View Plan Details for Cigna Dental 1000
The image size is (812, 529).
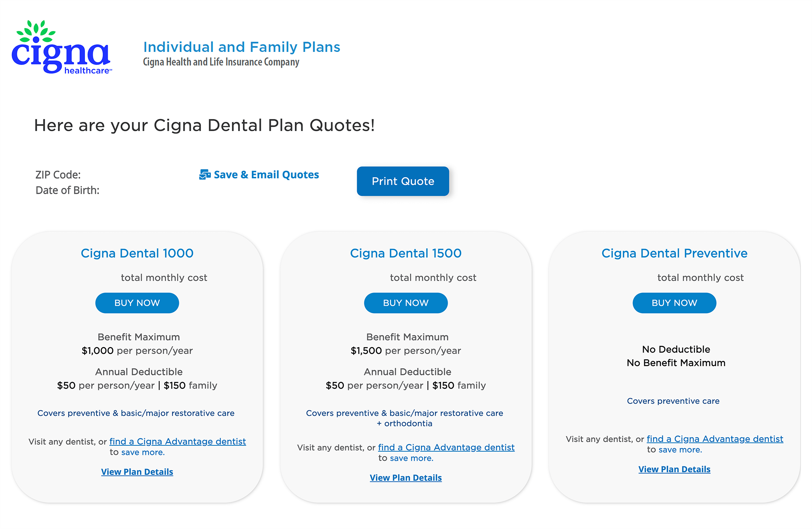tap(137, 472)
